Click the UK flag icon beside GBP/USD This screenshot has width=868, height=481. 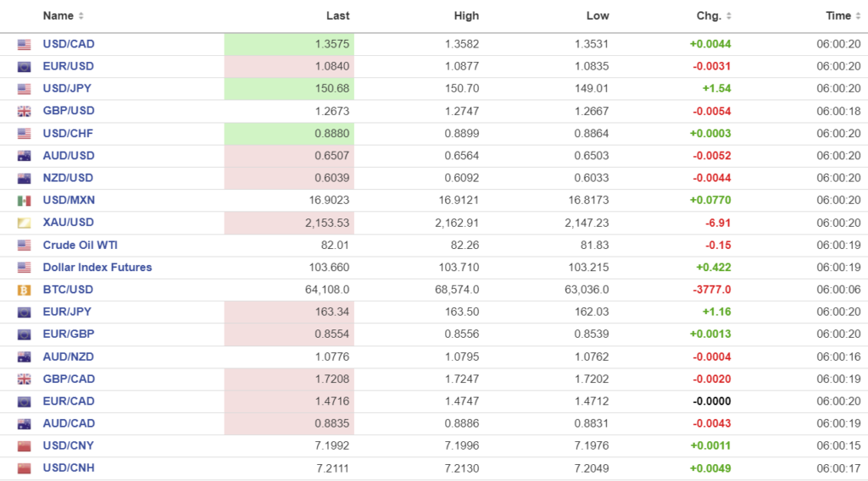[x=24, y=111]
